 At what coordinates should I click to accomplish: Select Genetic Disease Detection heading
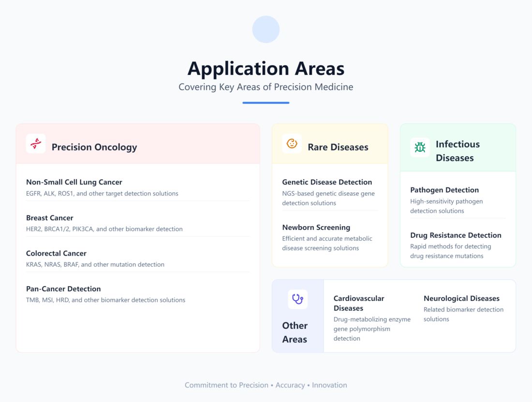point(327,182)
